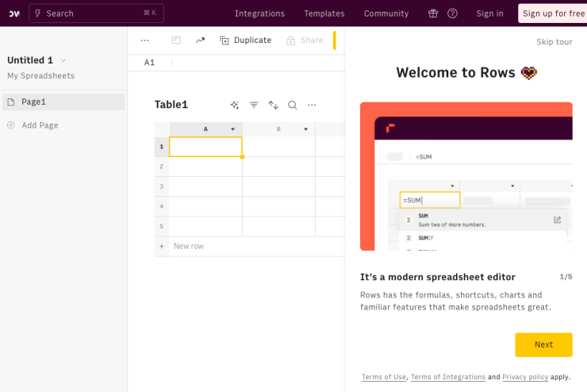Click the chart trend icon in toolbar
Viewport: 587px width, 392px height.
[x=200, y=40]
